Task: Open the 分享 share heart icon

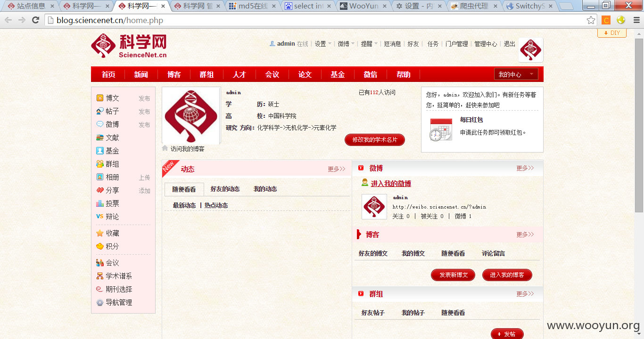Action: coord(100,190)
